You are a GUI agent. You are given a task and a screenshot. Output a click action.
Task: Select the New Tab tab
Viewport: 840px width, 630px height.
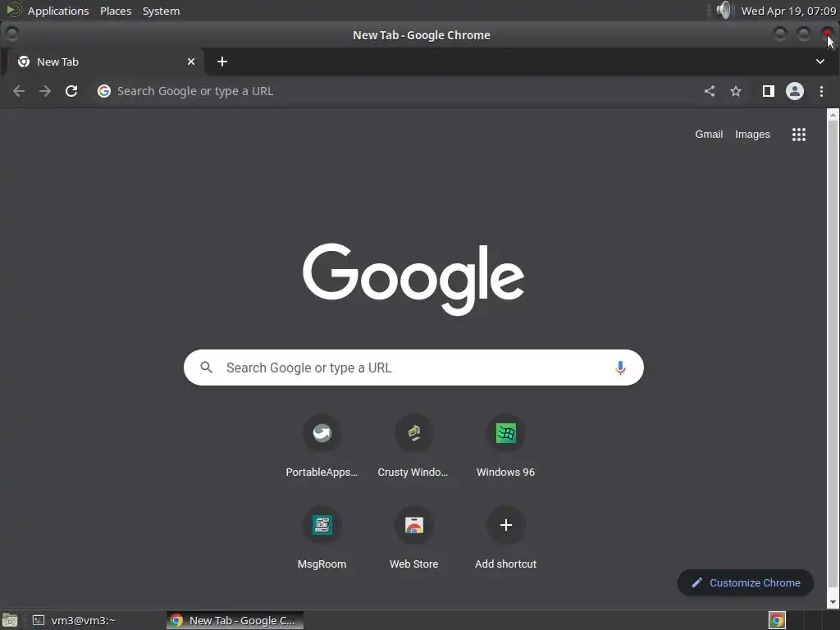104,62
